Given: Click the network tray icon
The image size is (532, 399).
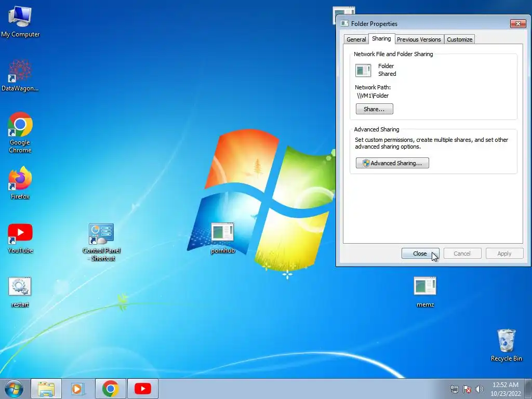Looking at the screenshot, I should [x=454, y=389].
